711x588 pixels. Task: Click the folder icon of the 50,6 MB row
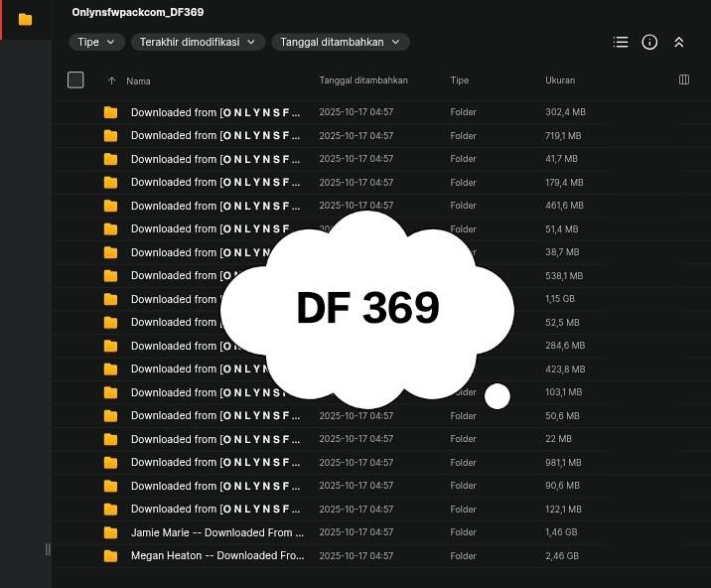point(110,416)
